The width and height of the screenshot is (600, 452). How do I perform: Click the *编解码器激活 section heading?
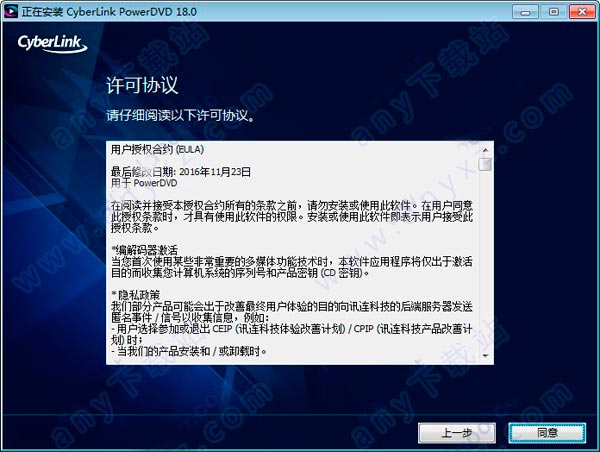(145, 251)
